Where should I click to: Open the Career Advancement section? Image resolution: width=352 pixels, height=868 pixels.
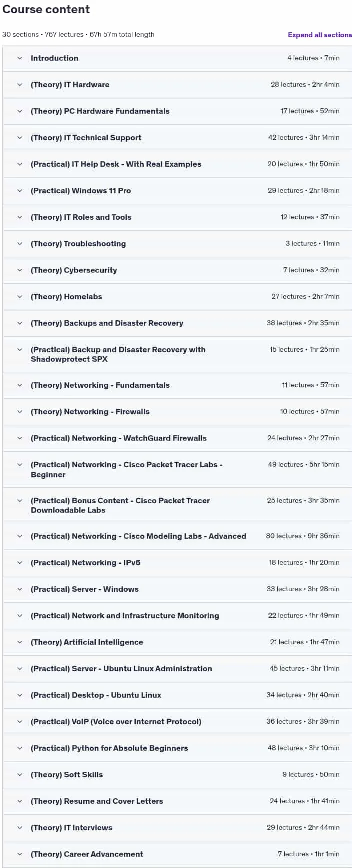tap(87, 854)
